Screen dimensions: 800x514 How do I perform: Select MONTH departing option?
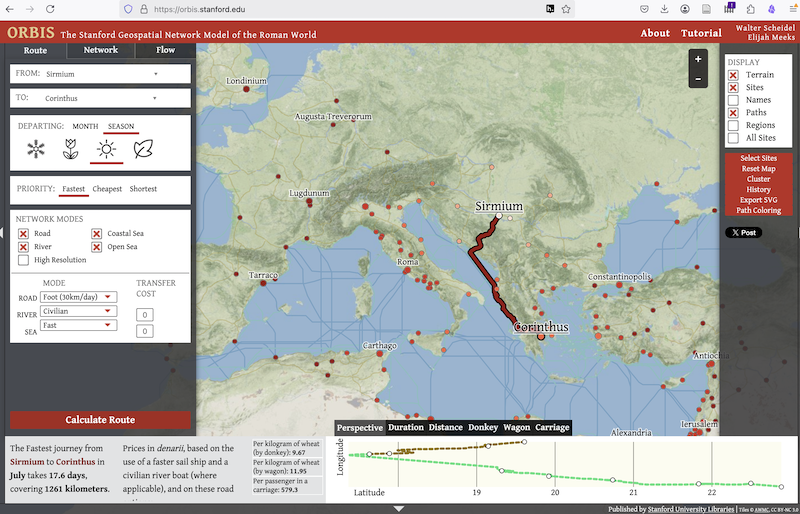point(85,126)
